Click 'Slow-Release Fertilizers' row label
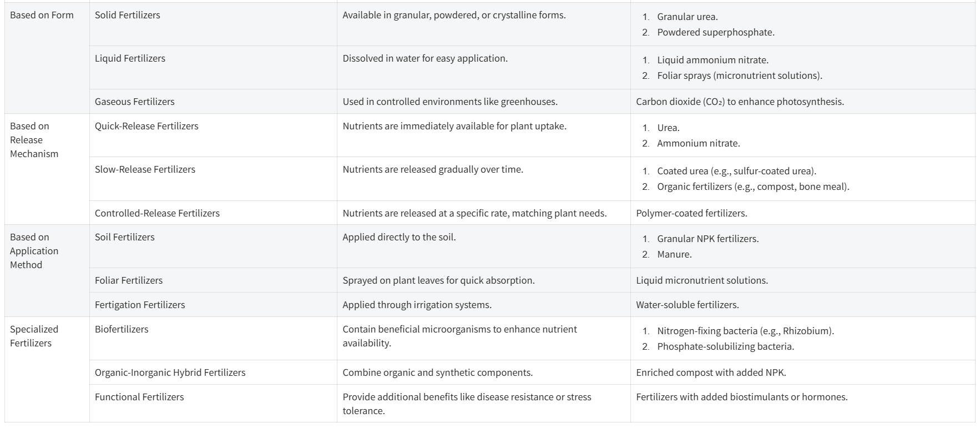980x428 pixels. (145, 170)
